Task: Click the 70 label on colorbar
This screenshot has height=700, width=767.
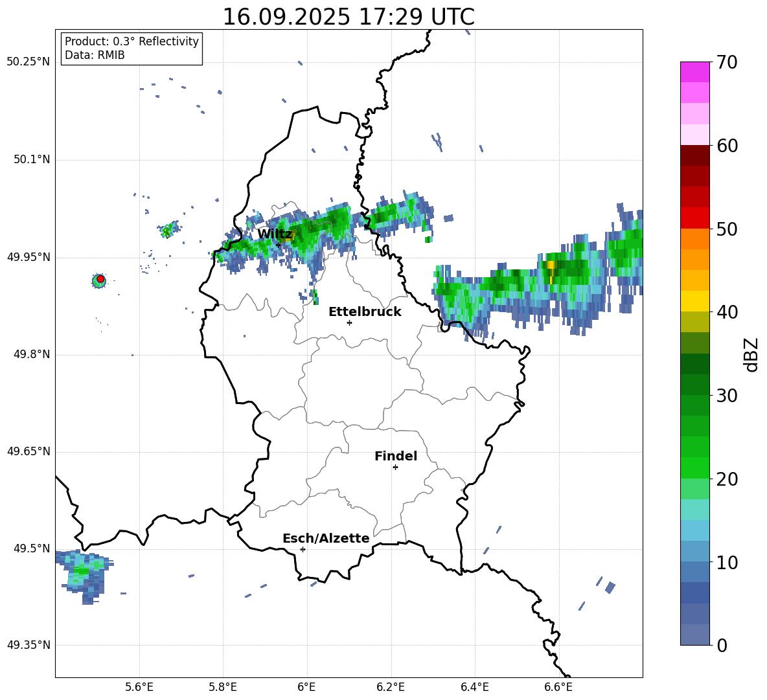Action: click(727, 62)
